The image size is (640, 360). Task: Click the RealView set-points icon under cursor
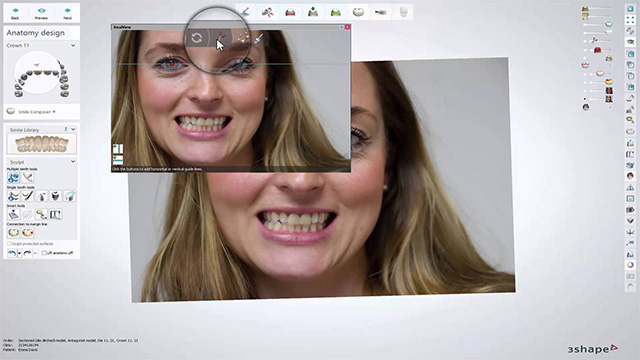pos(220,38)
